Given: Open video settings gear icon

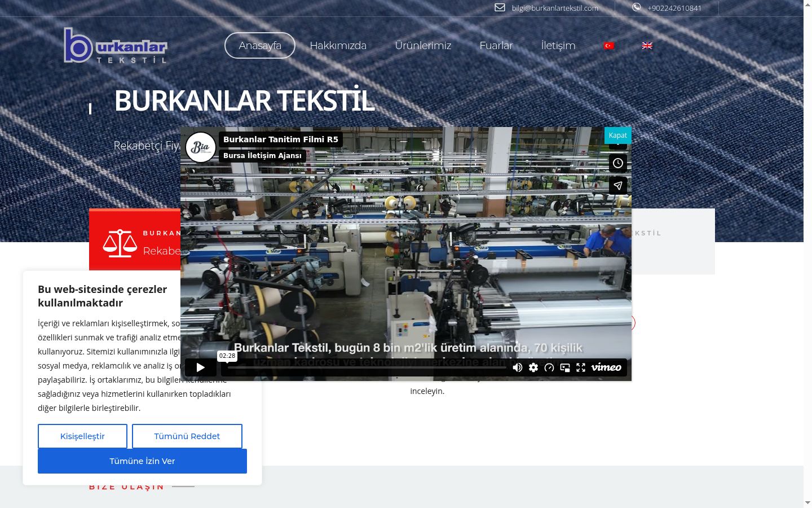Looking at the screenshot, I should (533, 367).
